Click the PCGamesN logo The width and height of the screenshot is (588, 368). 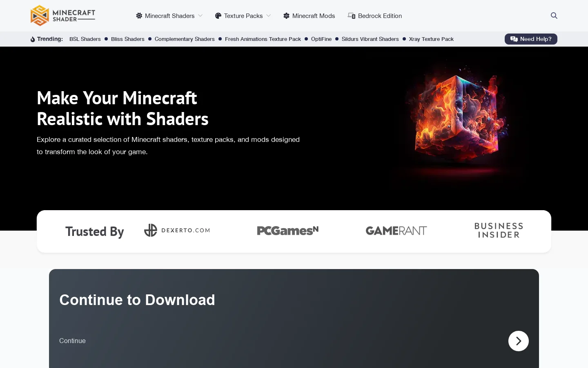288,231
